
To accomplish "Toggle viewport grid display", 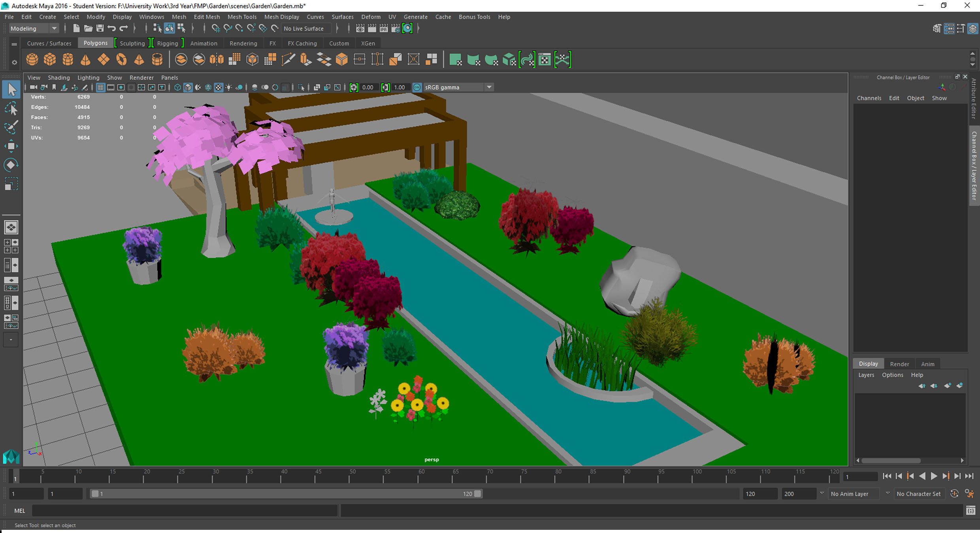I will (x=100, y=87).
